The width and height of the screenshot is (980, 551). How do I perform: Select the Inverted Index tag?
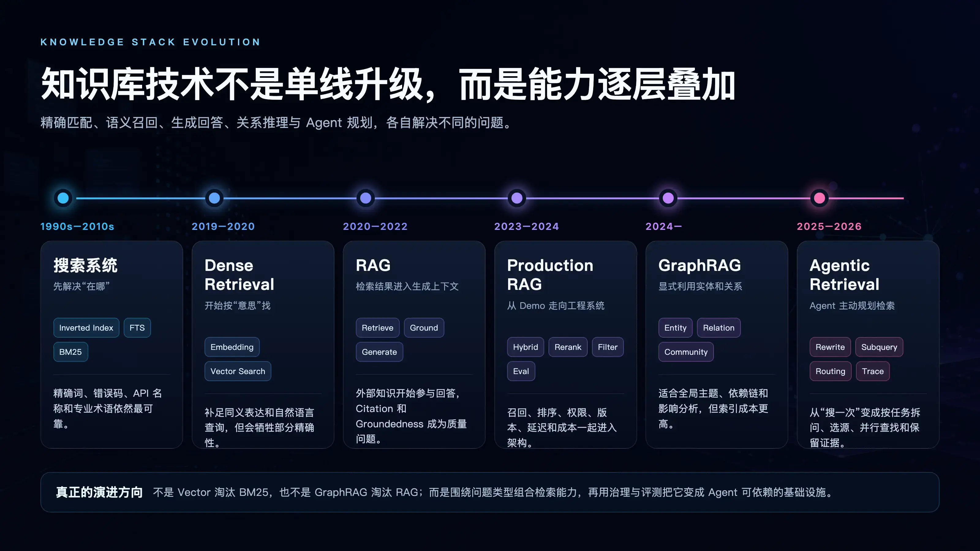click(x=86, y=328)
